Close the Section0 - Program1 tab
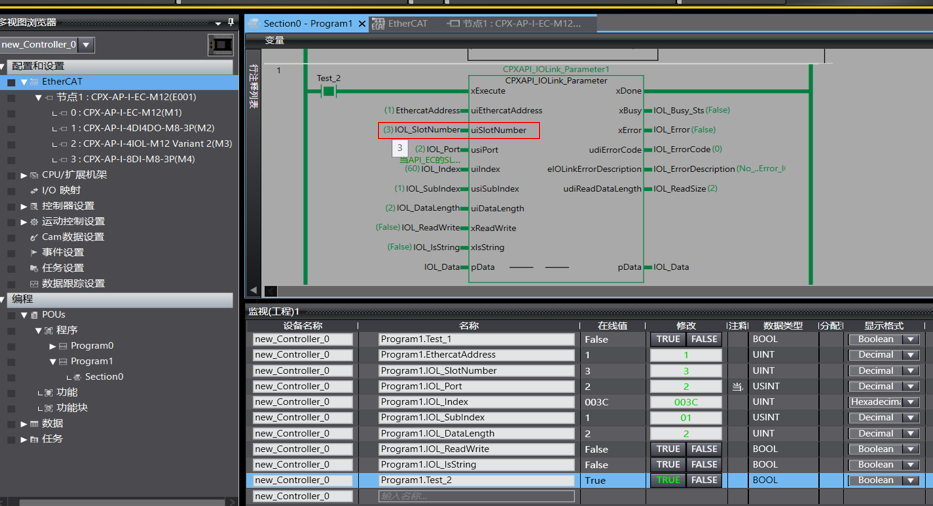 pyautogui.click(x=362, y=24)
